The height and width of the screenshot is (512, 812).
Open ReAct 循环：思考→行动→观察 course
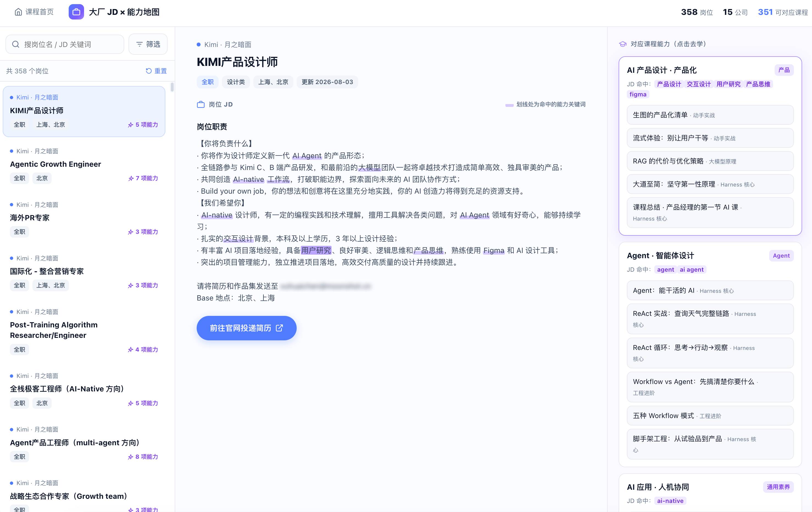click(x=710, y=353)
